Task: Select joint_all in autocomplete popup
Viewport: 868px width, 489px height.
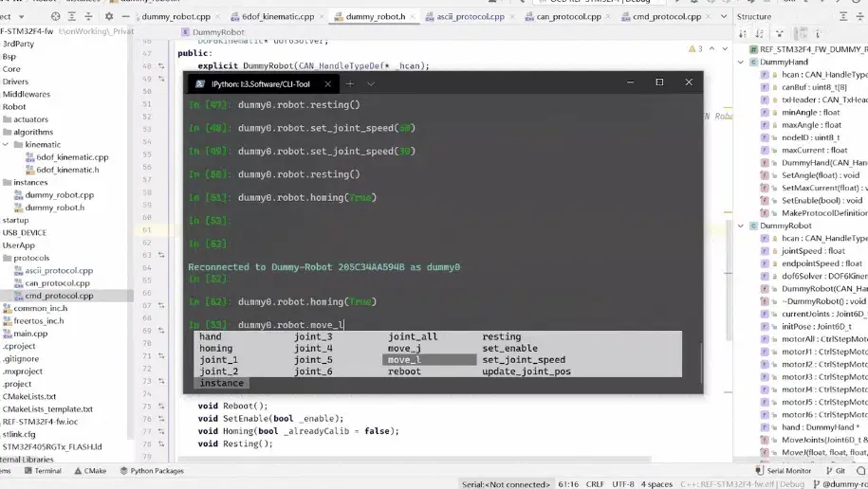Action: [x=413, y=336]
